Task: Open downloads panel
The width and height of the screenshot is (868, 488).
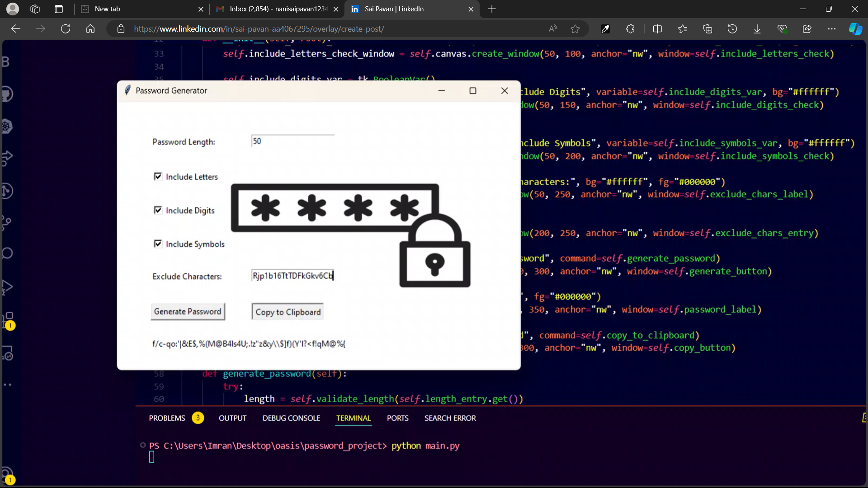Action: (757, 29)
